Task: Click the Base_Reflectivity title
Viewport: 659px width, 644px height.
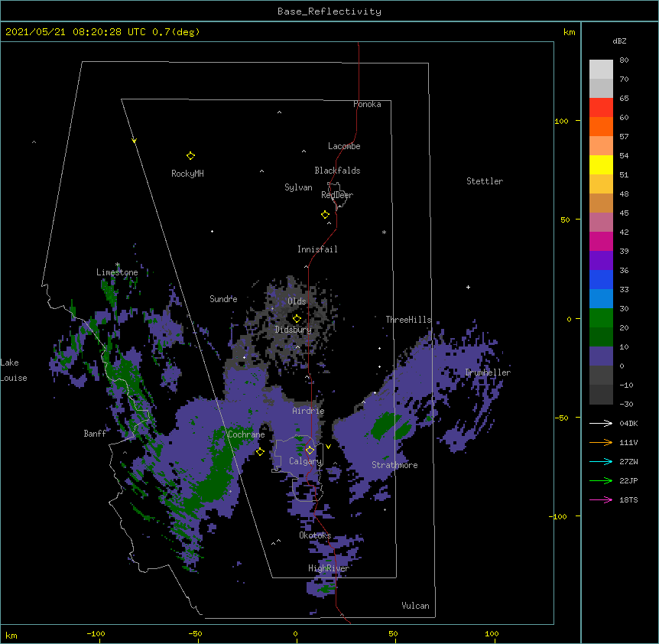Action: pyautogui.click(x=329, y=11)
